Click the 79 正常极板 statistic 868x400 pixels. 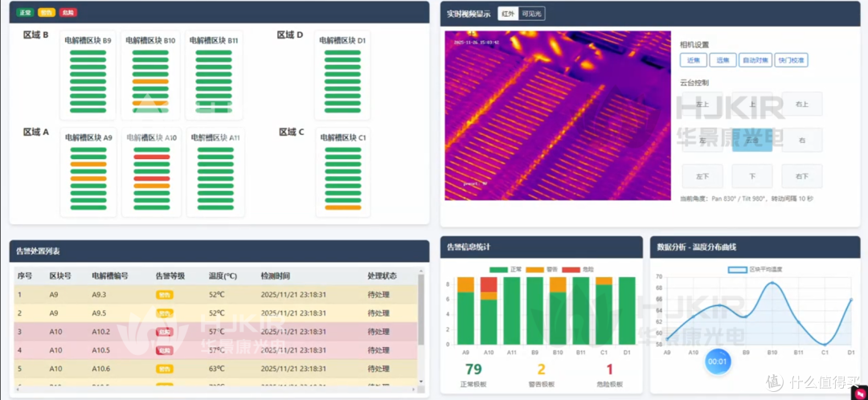(473, 375)
